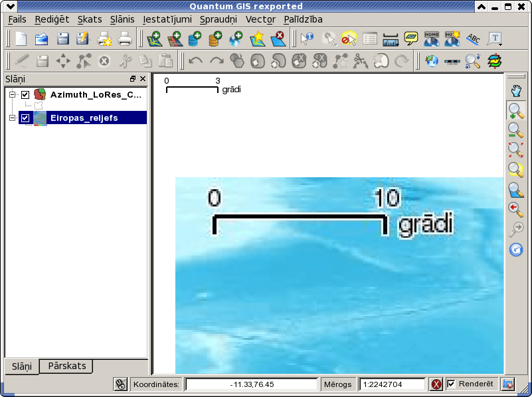
Task: Open the Fails menu
Action: 17,20
